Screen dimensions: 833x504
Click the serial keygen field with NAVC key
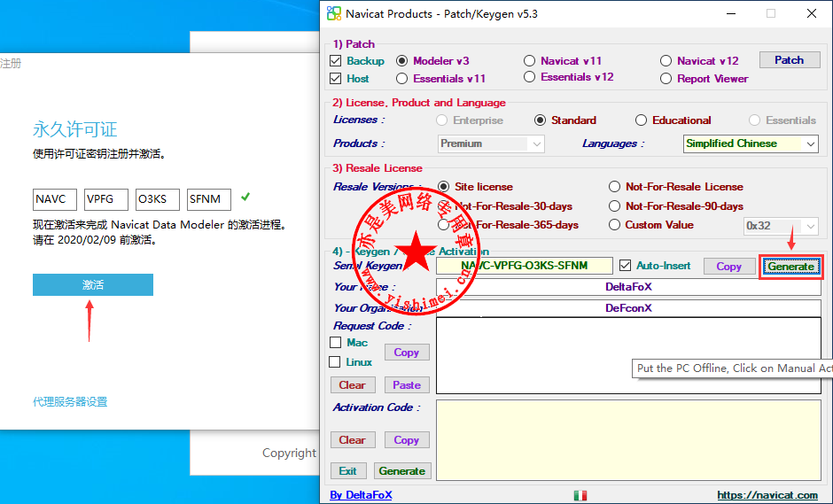tap(524, 266)
